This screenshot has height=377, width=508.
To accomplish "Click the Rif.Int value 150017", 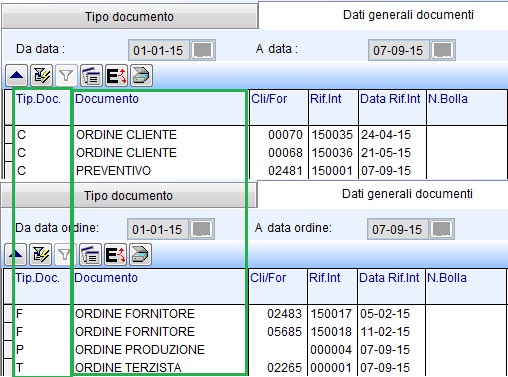I will click(331, 314).
